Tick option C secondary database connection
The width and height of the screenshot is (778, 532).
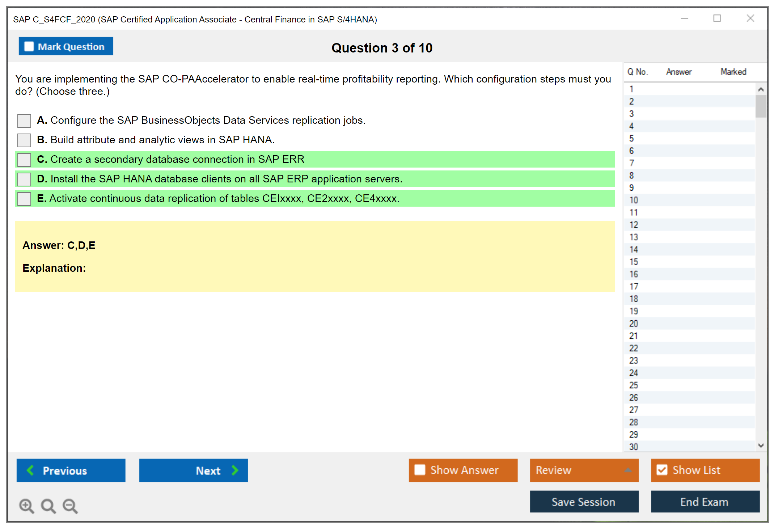click(24, 160)
